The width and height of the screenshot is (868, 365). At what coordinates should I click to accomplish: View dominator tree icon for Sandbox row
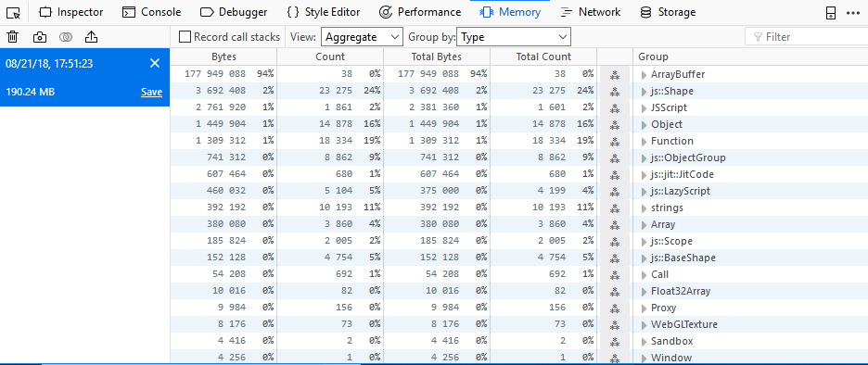coord(615,341)
